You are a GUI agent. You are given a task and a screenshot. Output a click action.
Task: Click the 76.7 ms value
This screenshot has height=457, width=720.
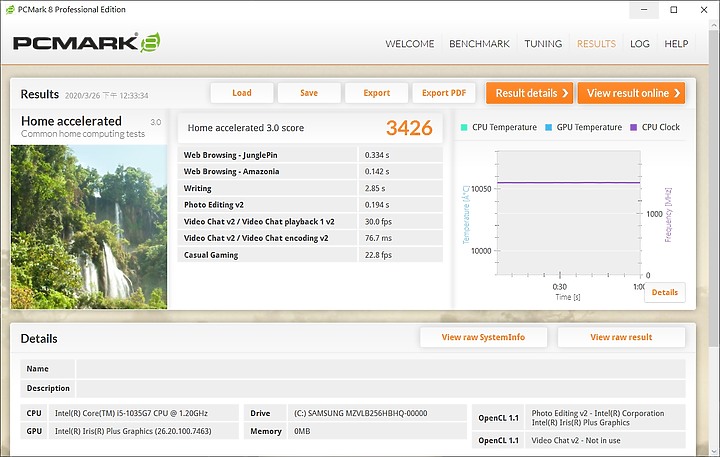[x=378, y=238]
